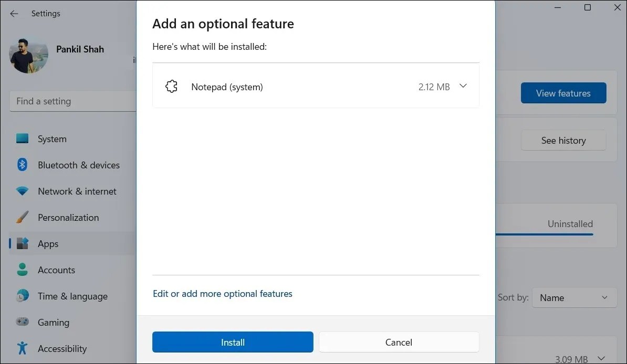Cancel adding the optional feature
This screenshot has width=627, height=364.
[x=399, y=342]
